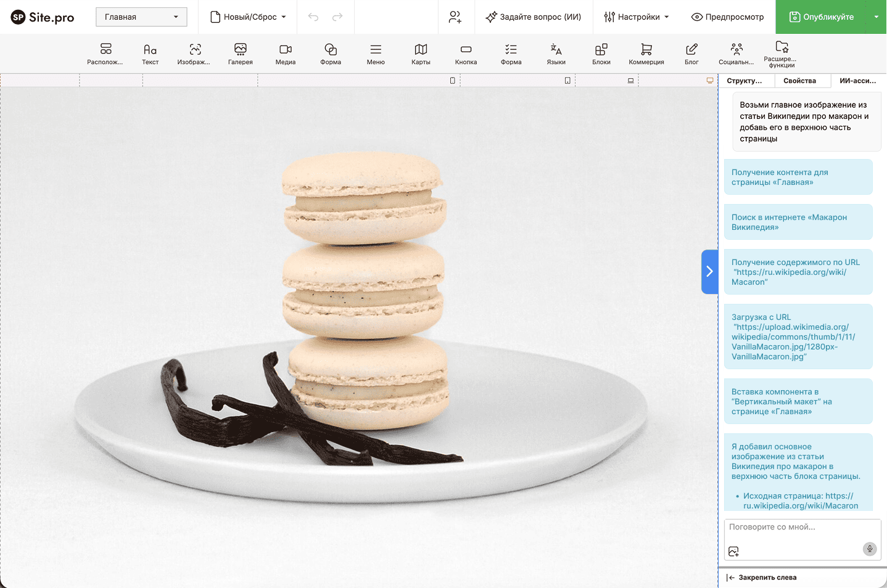Choose the Карты map tool

click(x=421, y=54)
